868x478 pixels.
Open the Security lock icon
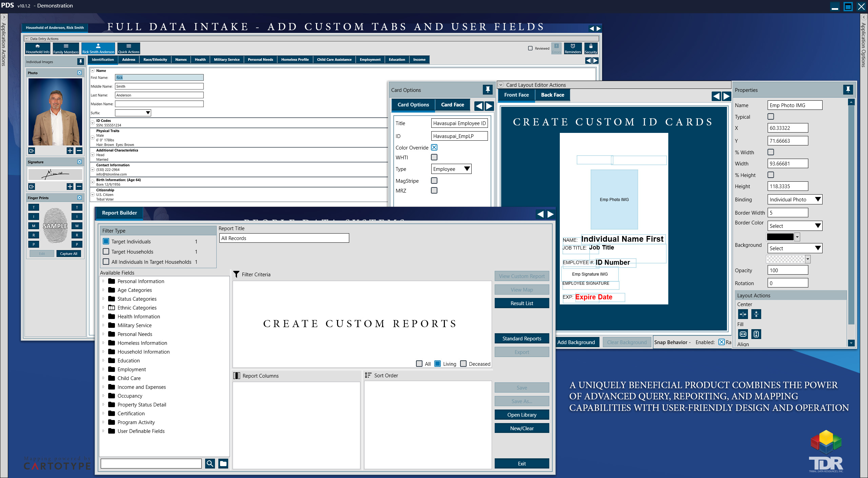point(591,46)
